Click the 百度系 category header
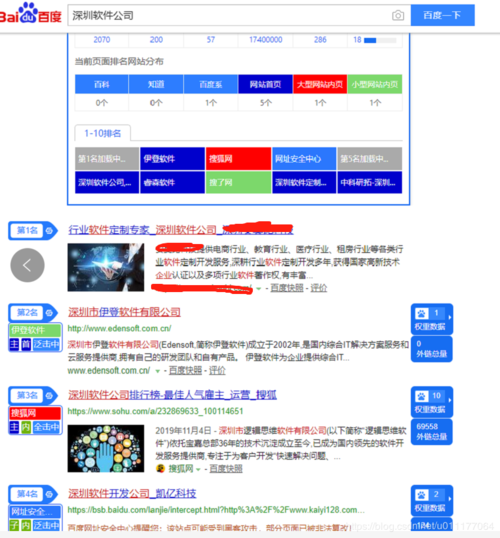Viewport: 500px width, 538px height. 211,84
